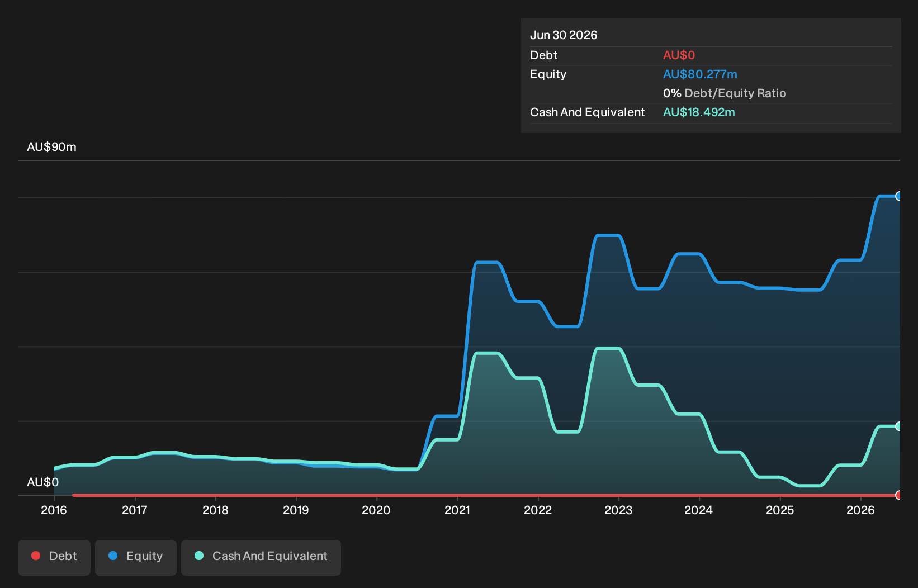Click the AU$18.492m cash value
The image size is (918, 588).
point(699,112)
